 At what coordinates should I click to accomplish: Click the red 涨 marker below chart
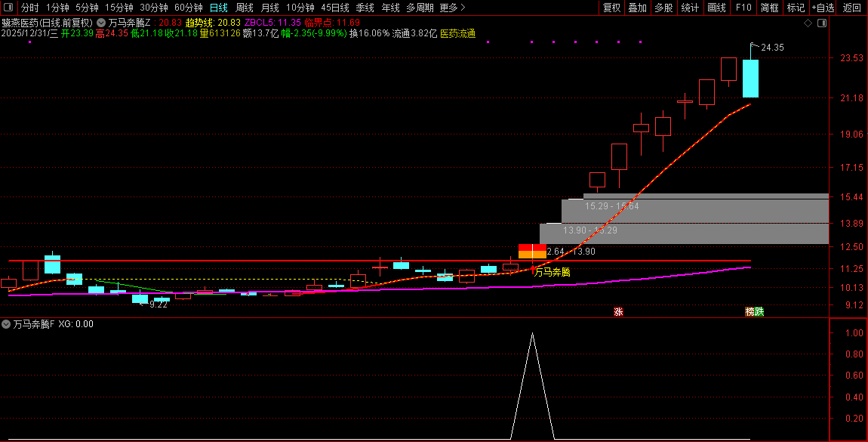tap(618, 312)
